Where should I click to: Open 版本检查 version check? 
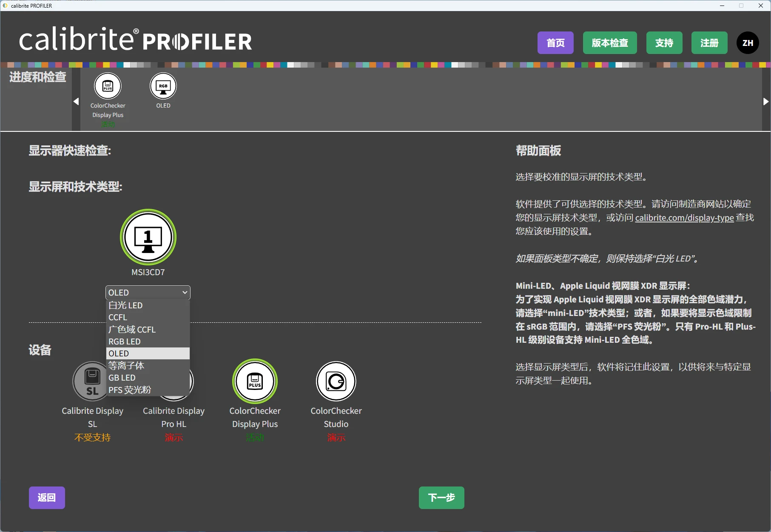pos(610,43)
